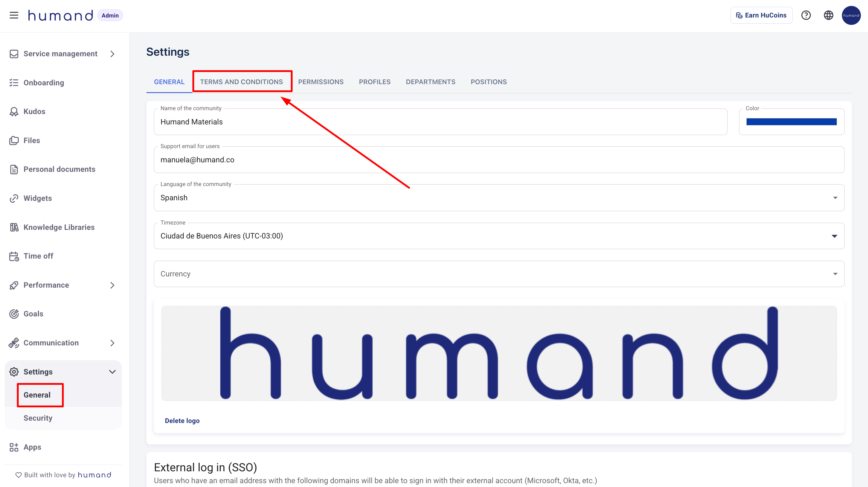Viewport: 868px width, 487px height.
Task: Open the Language of the community dropdown
Action: coord(499,198)
